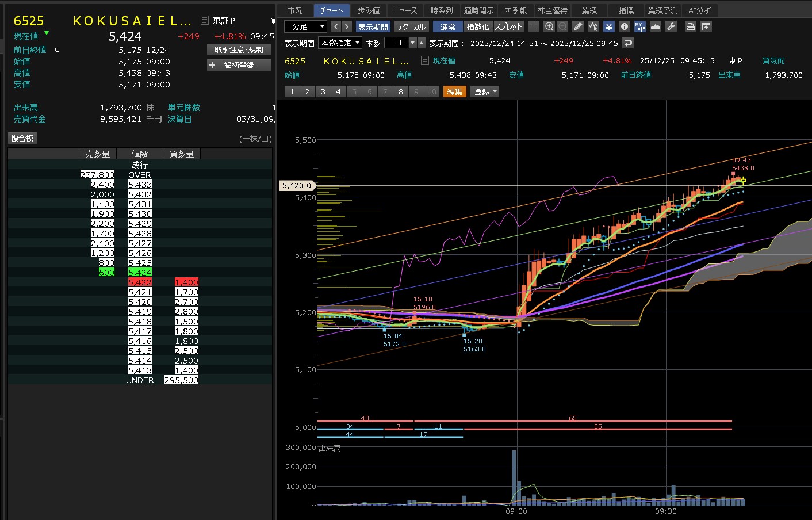Click the 銘柄登録 button

(x=239, y=65)
